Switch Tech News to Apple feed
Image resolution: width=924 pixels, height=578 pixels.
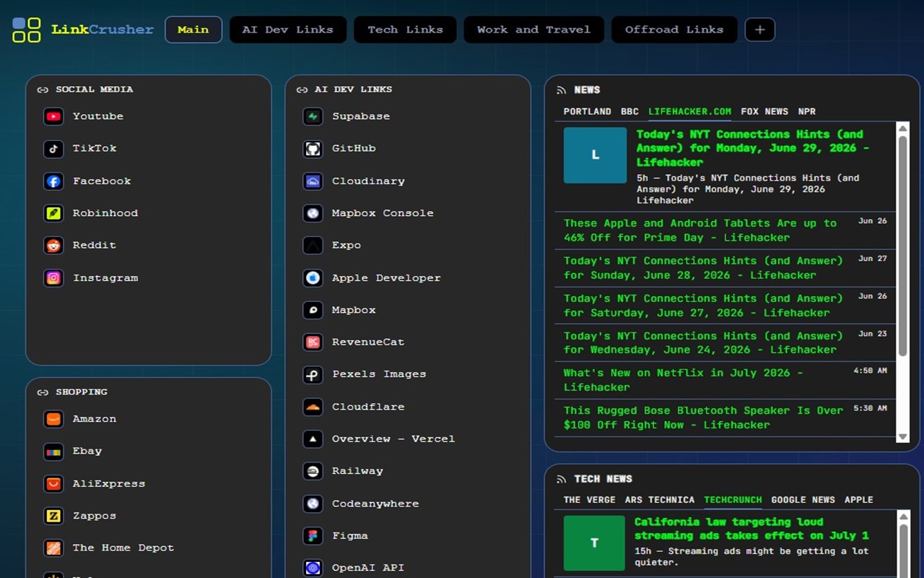[x=858, y=500]
